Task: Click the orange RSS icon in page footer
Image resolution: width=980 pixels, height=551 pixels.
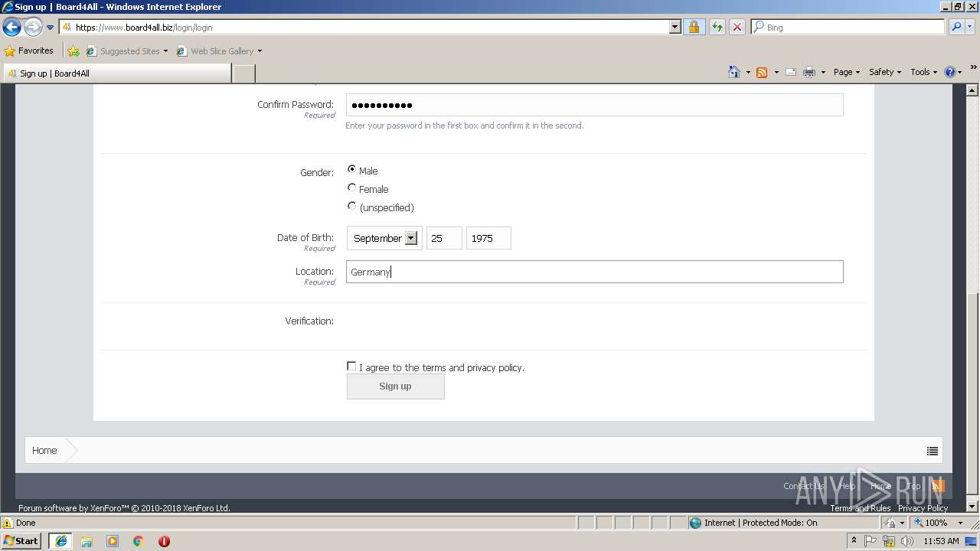Action: click(x=938, y=486)
